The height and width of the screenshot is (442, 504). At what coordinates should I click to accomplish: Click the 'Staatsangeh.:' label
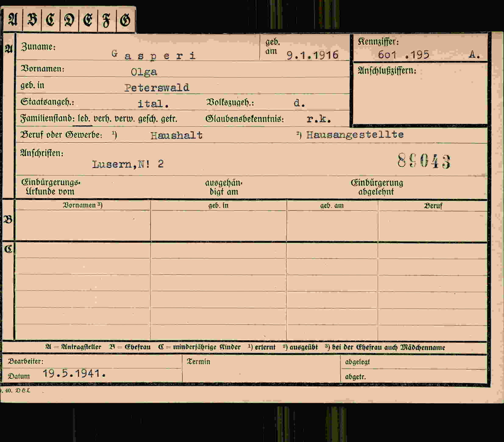[x=47, y=102]
